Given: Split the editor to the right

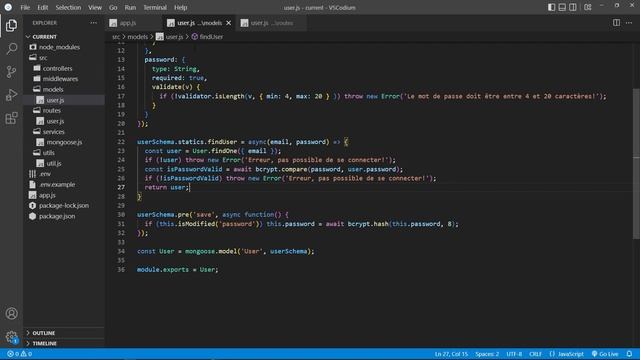Looking at the screenshot, I should coord(616,23).
